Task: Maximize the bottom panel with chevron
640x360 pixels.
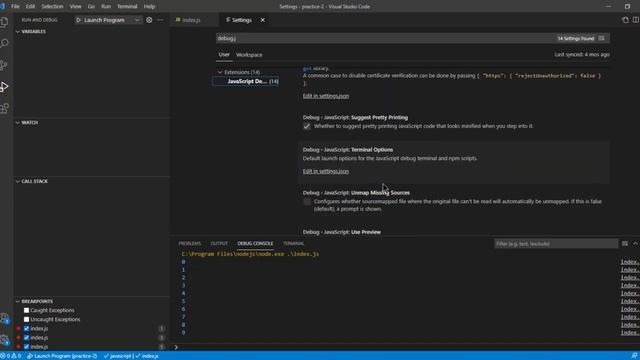Action: coord(636,244)
